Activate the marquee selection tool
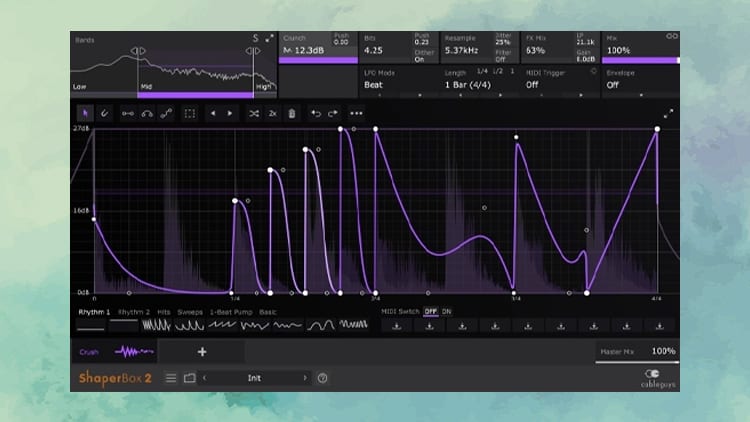Image resolution: width=750 pixels, height=422 pixels. (190, 113)
